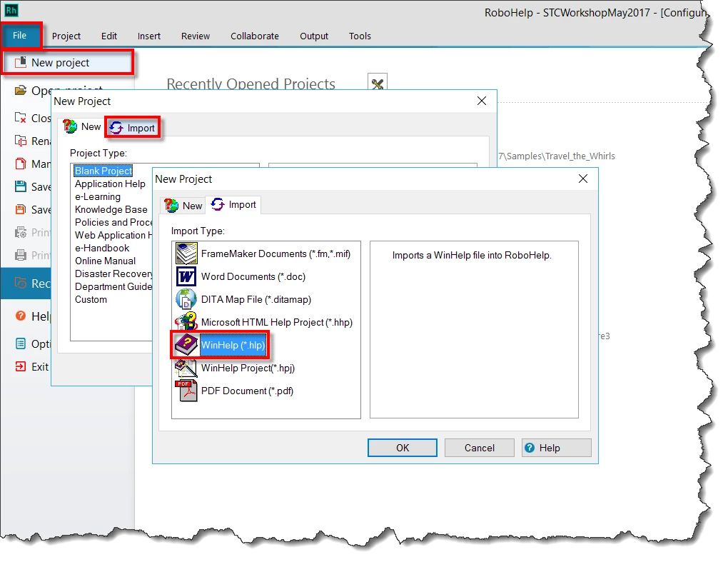Click the FrameMaker Documents icon
The height and width of the screenshot is (562, 728).
(x=186, y=254)
